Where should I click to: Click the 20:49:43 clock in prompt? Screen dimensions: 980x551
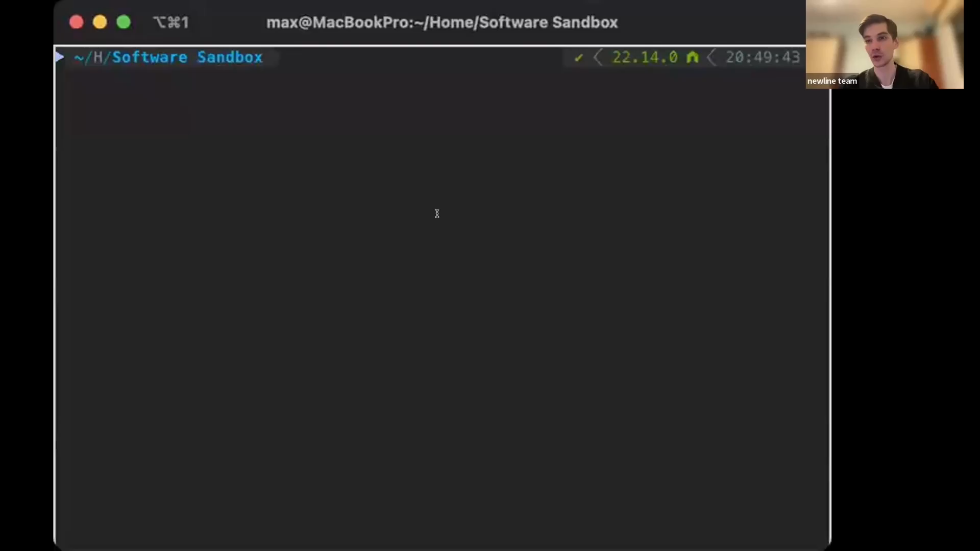[763, 57]
